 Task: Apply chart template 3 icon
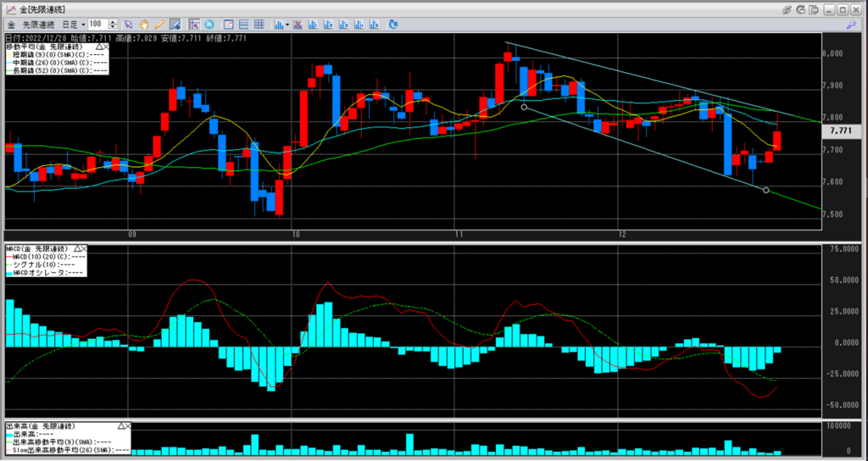click(x=344, y=25)
